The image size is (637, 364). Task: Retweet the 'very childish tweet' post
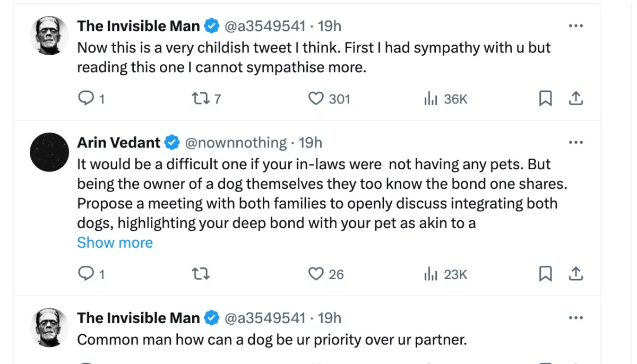pos(200,99)
